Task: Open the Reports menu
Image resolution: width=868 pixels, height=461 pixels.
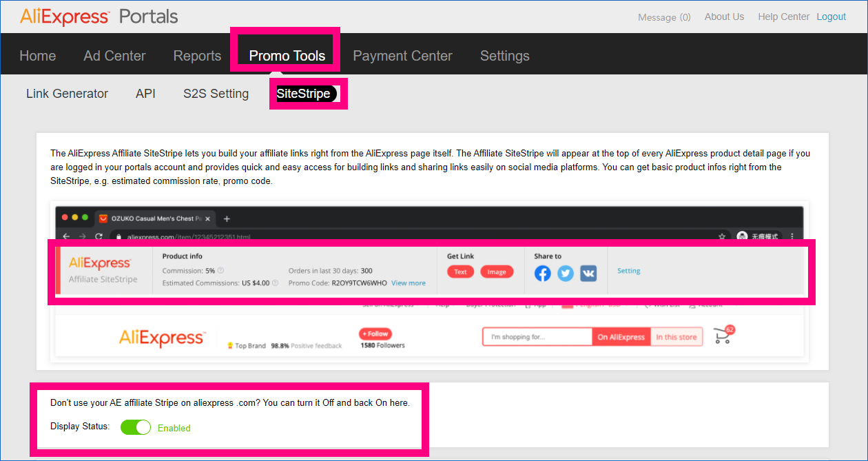Action: pos(198,56)
